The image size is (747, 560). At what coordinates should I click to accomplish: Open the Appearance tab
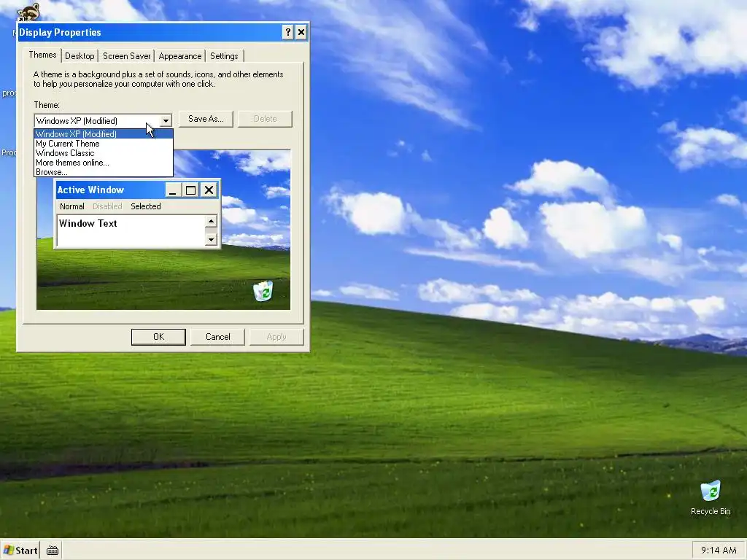coord(180,56)
